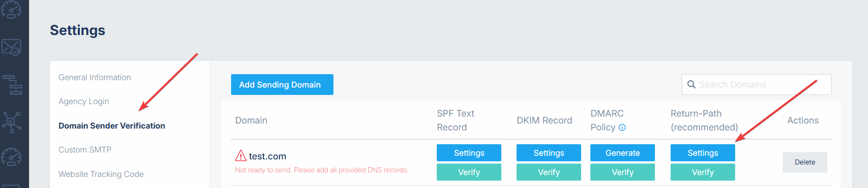Delete the test.com domain
This screenshot has height=188, width=868.
(805, 162)
